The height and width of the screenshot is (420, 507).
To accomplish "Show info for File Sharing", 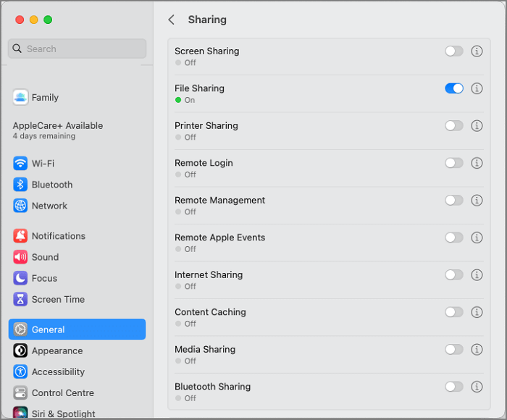I will point(477,88).
